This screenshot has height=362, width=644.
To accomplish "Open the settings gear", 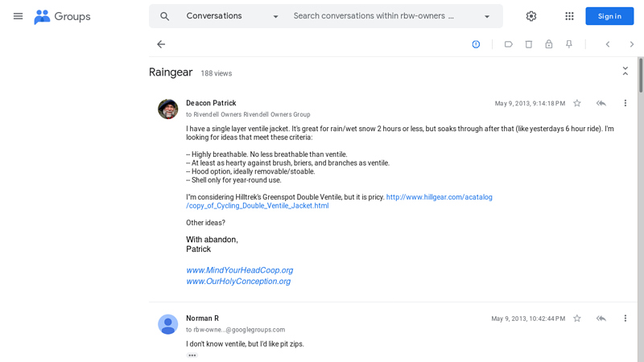I will click(x=531, y=16).
